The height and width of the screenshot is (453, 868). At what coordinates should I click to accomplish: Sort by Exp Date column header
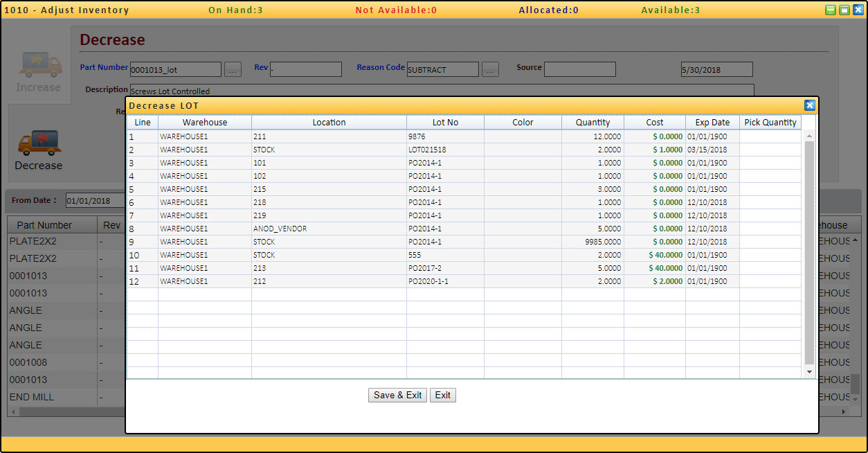point(713,122)
